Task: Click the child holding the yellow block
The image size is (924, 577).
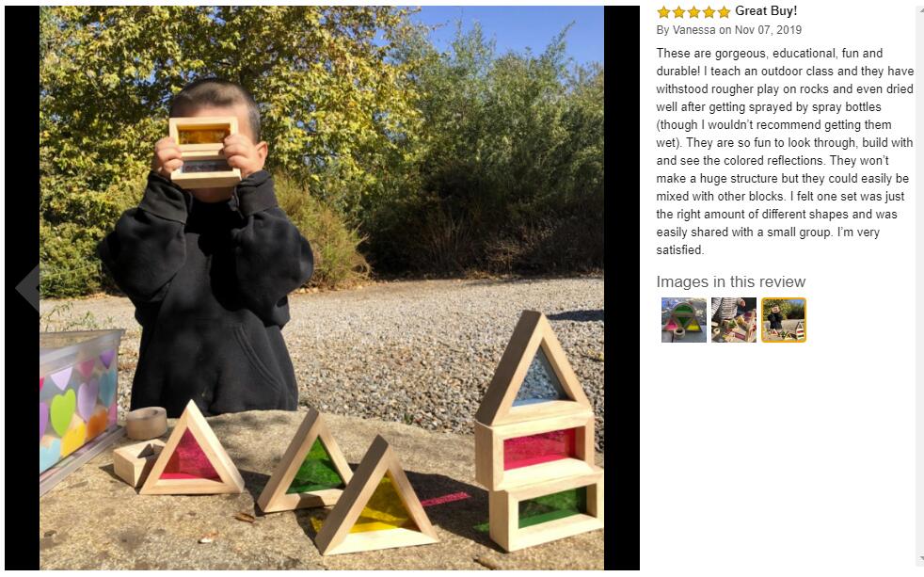Action: click(206, 248)
